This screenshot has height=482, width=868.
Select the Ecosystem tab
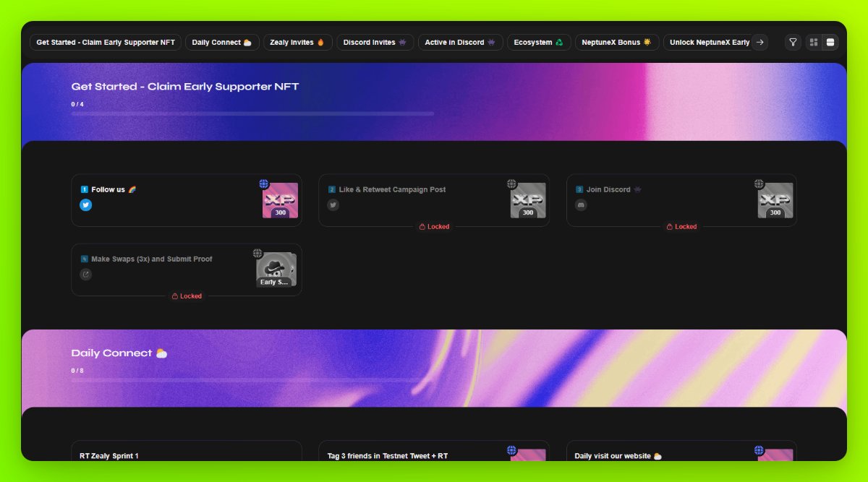(x=539, y=43)
